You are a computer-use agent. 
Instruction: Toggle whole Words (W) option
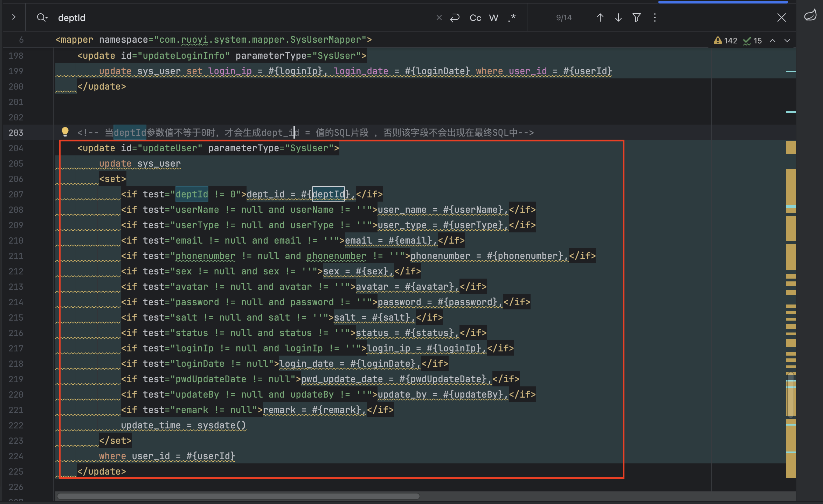pos(493,18)
